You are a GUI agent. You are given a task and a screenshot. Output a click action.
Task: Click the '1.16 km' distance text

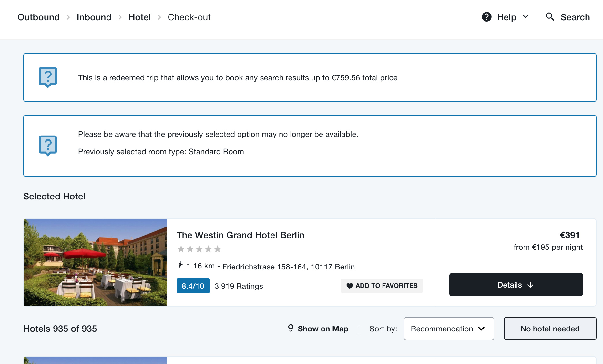tap(200, 266)
